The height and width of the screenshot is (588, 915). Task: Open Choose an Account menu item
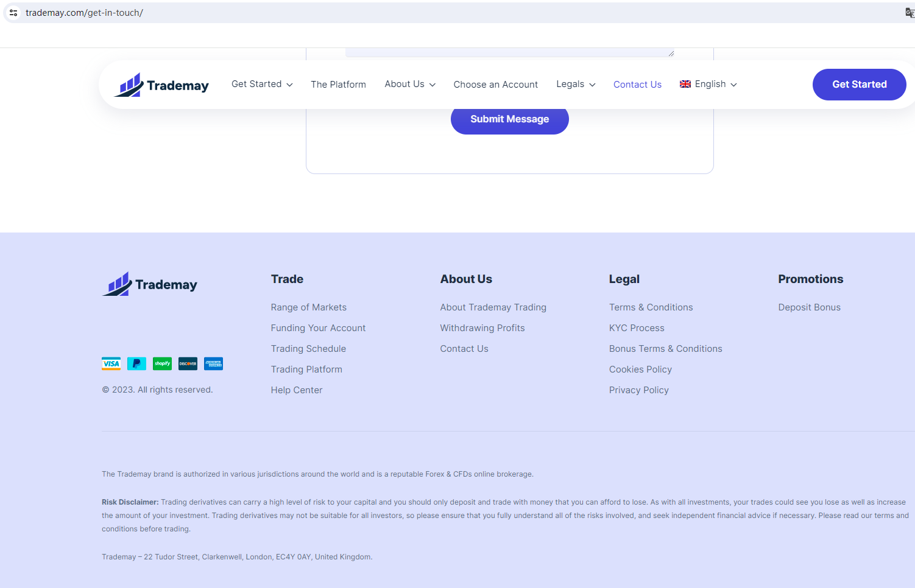(496, 85)
